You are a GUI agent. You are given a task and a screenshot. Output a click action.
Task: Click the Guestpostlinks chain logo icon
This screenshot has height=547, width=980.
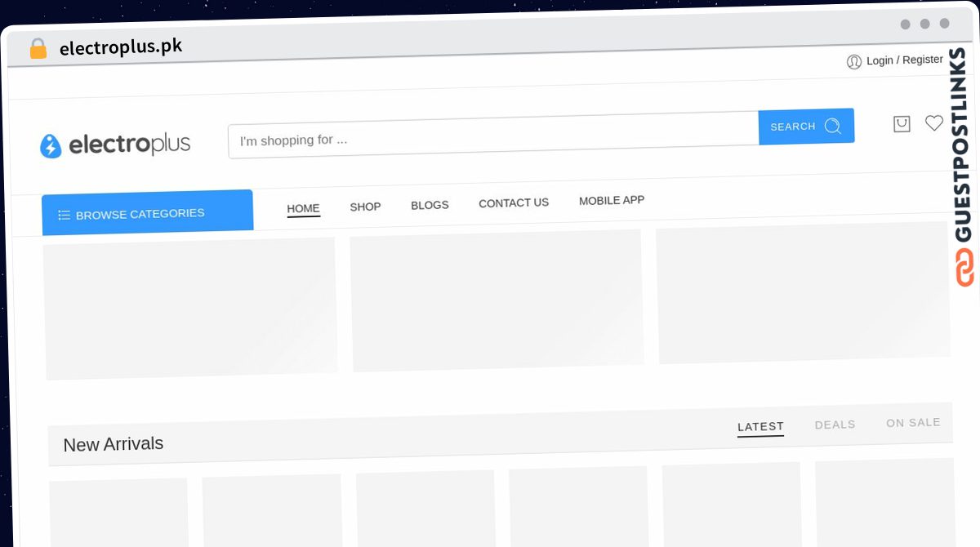click(964, 268)
